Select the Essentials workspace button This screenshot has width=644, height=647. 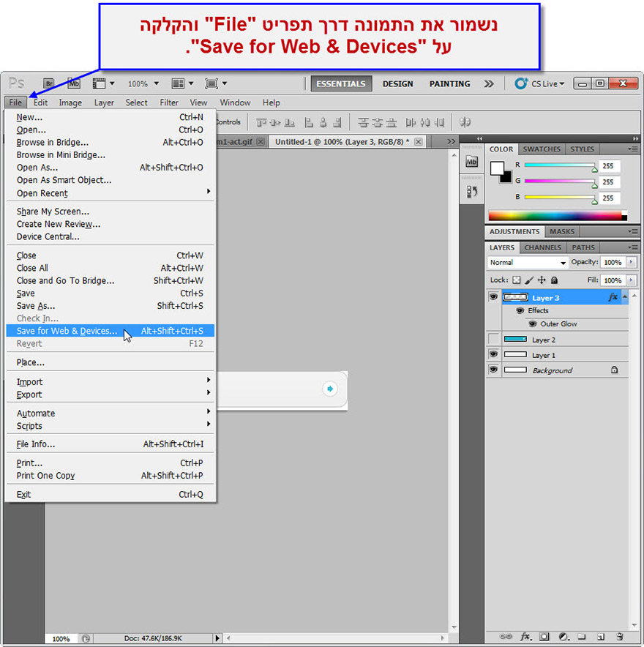pos(341,83)
